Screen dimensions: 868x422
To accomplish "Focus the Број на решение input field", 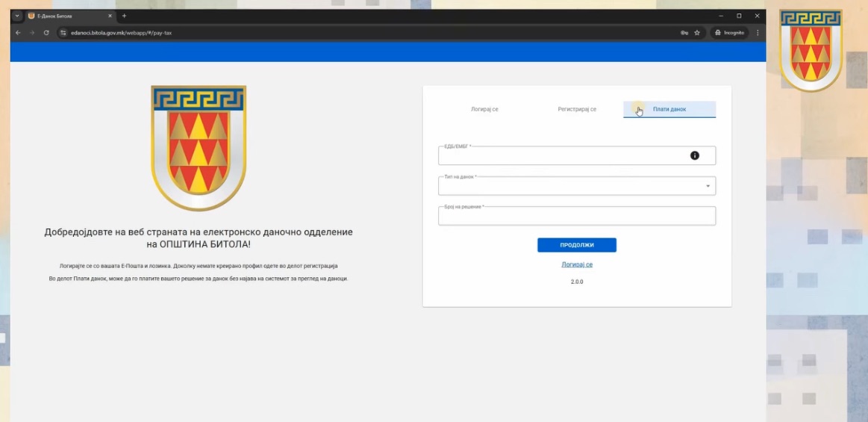I will click(x=576, y=217).
